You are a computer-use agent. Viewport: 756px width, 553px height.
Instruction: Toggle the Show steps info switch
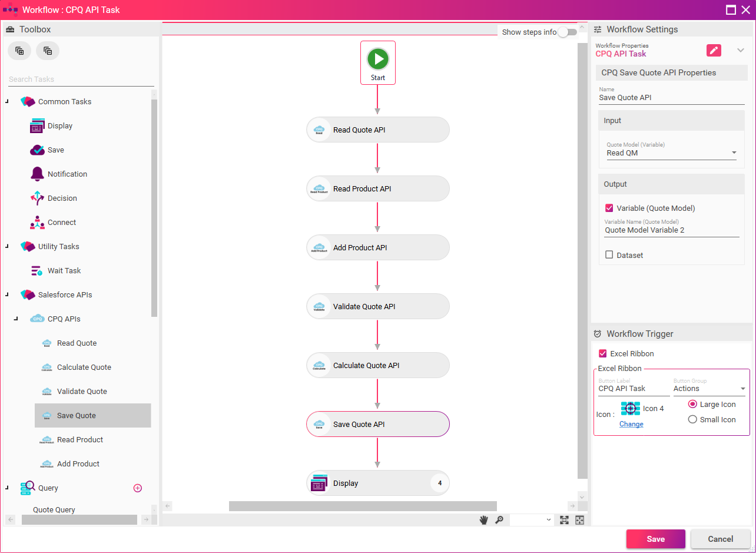tap(567, 32)
